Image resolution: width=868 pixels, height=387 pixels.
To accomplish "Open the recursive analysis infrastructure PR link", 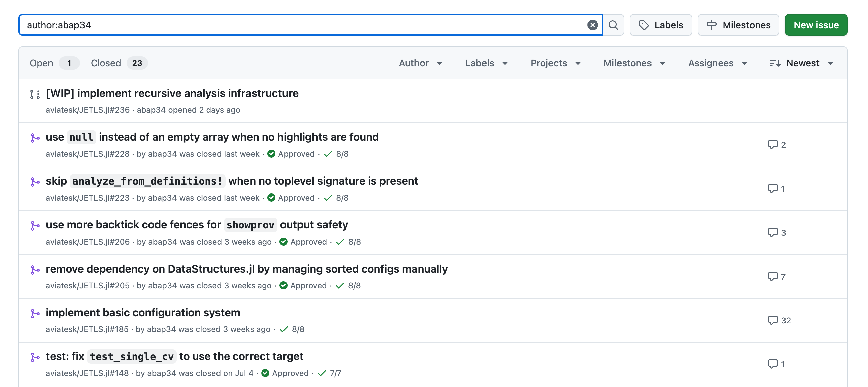I will [x=172, y=93].
